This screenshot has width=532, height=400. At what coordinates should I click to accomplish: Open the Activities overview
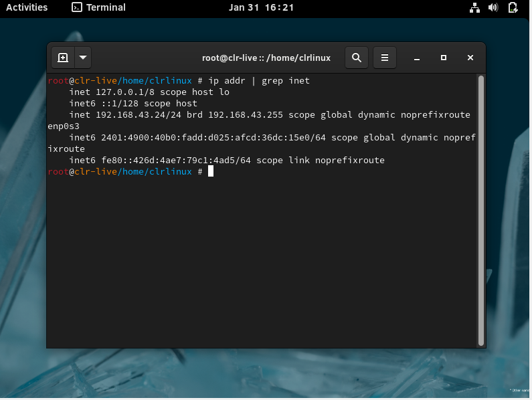(x=27, y=7)
